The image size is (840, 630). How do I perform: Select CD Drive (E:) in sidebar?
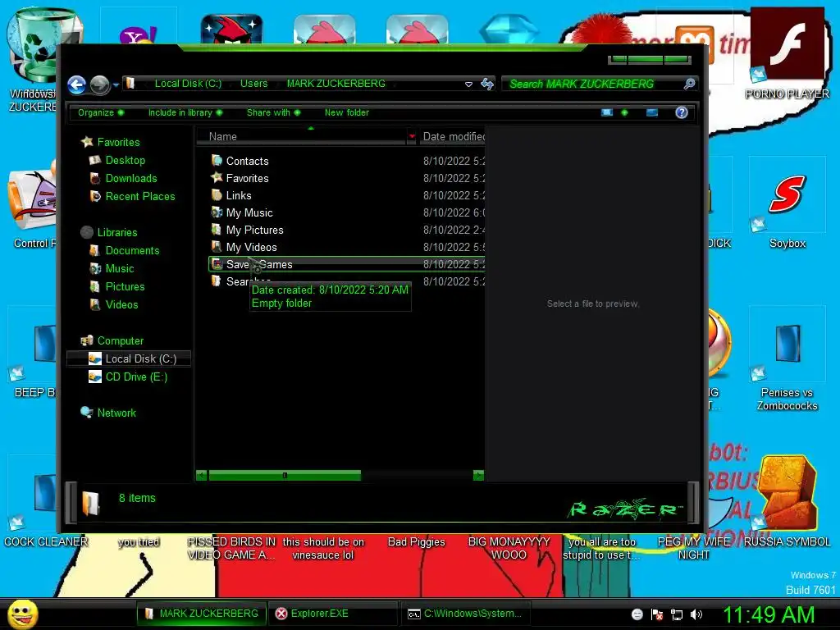pos(135,377)
